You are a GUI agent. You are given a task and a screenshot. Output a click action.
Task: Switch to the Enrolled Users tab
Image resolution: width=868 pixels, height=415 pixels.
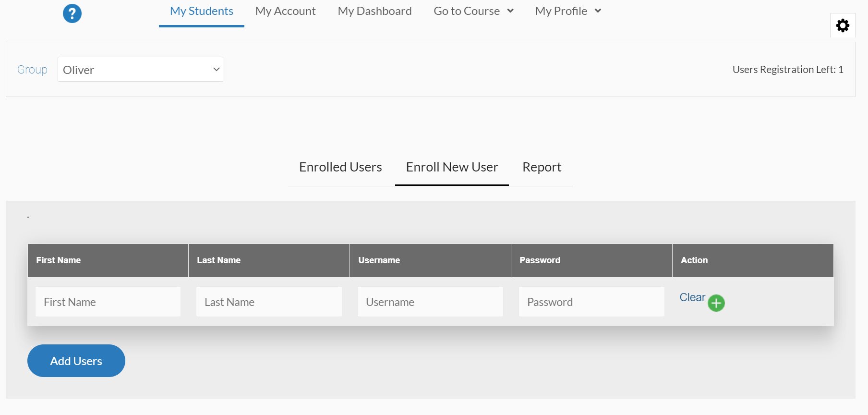340,167
